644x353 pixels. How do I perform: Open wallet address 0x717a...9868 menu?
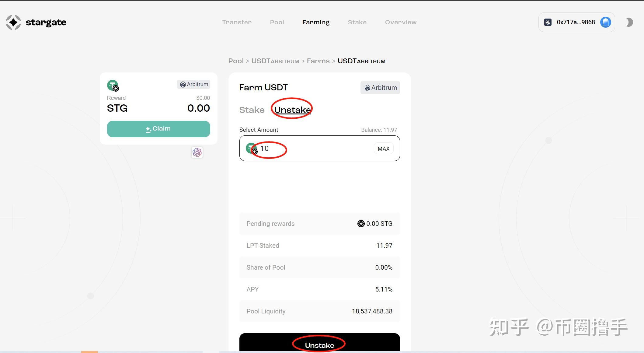[x=576, y=22]
